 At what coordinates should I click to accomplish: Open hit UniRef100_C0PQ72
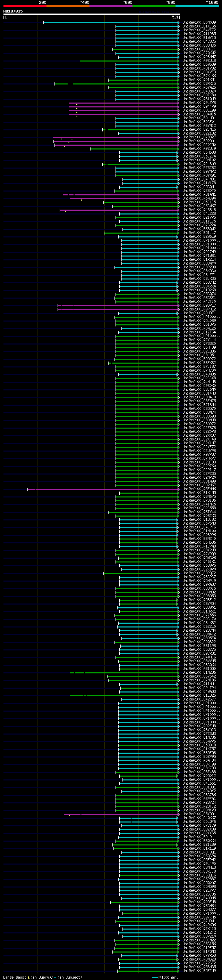tap(199, 573)
